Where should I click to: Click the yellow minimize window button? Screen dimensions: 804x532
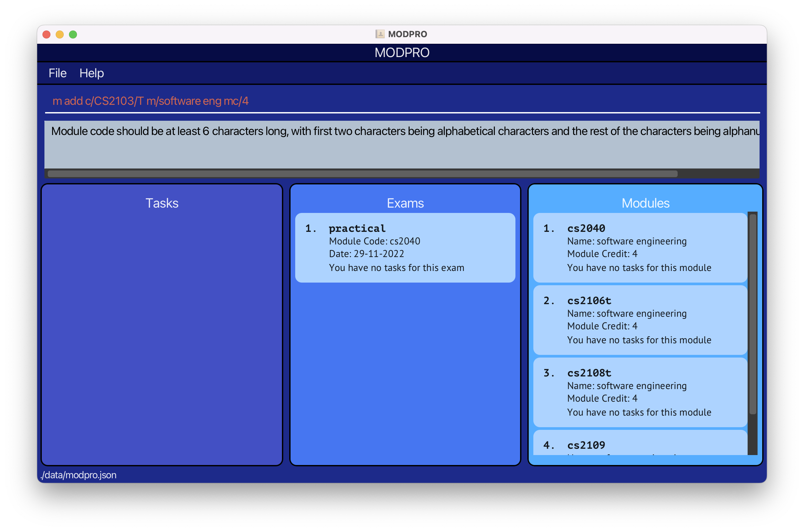coord(60,34)
